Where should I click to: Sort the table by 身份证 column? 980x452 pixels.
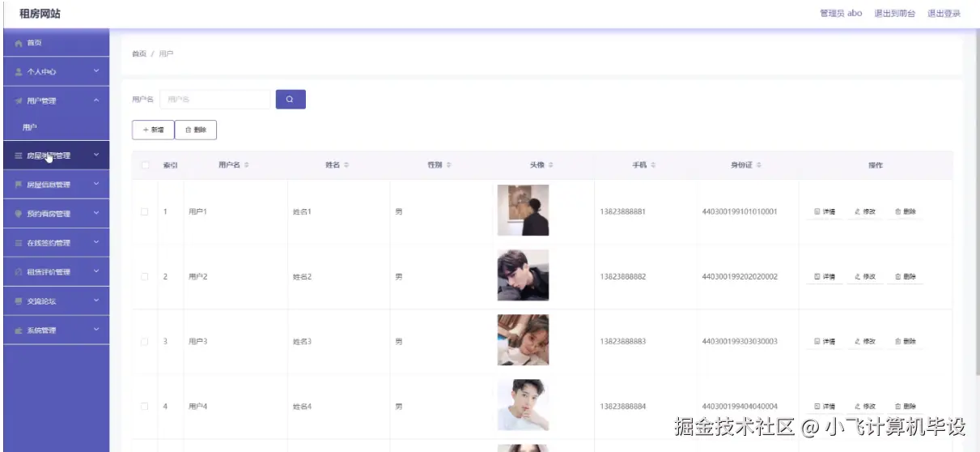tap(759, 165)
